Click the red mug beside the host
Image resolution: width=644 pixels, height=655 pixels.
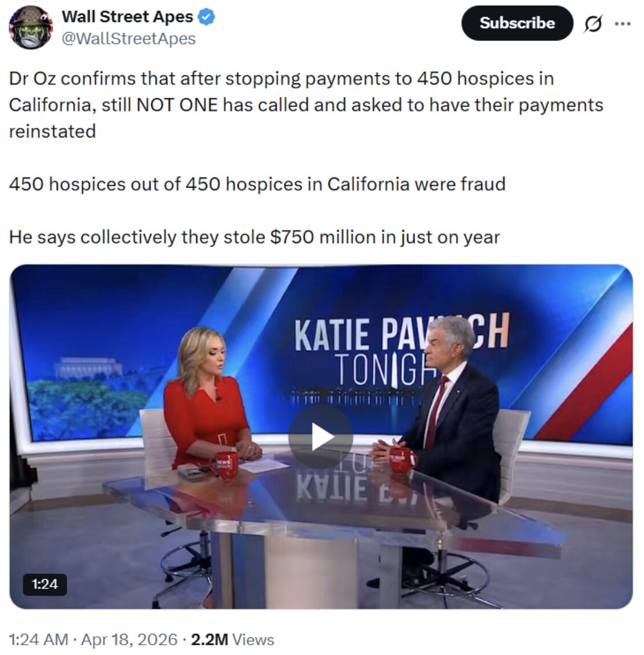(x=226, y=464)
